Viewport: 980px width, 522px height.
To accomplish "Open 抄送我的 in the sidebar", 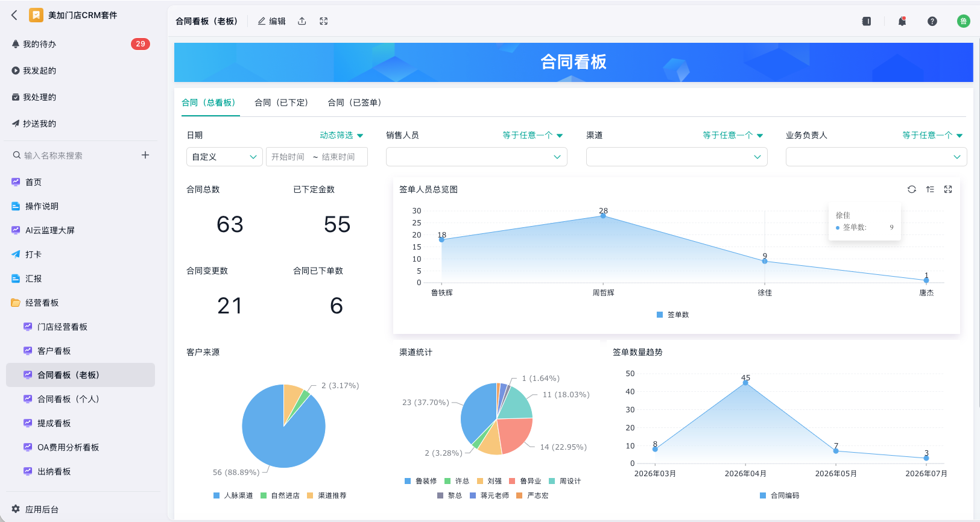I will [x=81, y=124].
